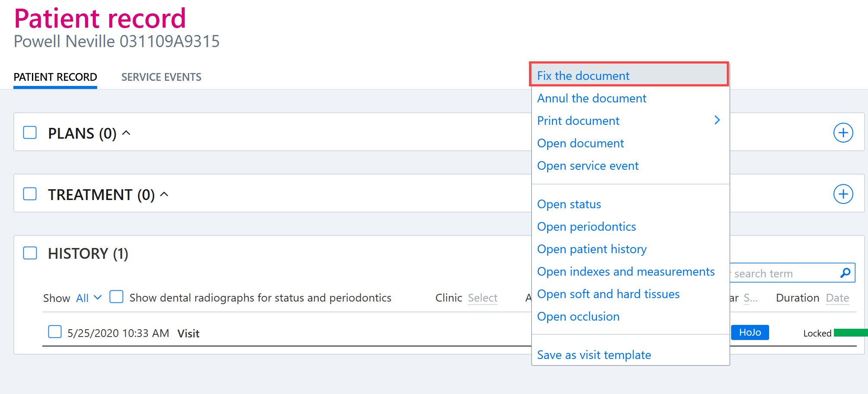This screenshot has height=394, width=868.
Task: Click the green Locked status bar
Action: tap(851, 333)
